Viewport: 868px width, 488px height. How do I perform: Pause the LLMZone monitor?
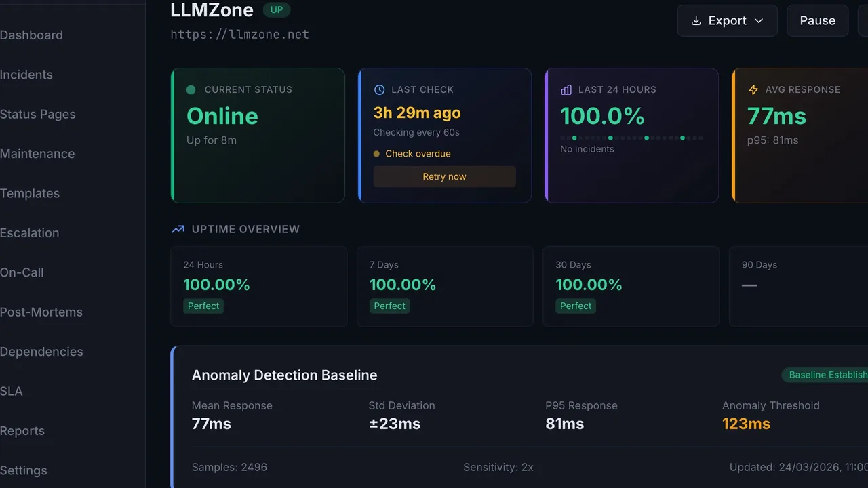817,20
